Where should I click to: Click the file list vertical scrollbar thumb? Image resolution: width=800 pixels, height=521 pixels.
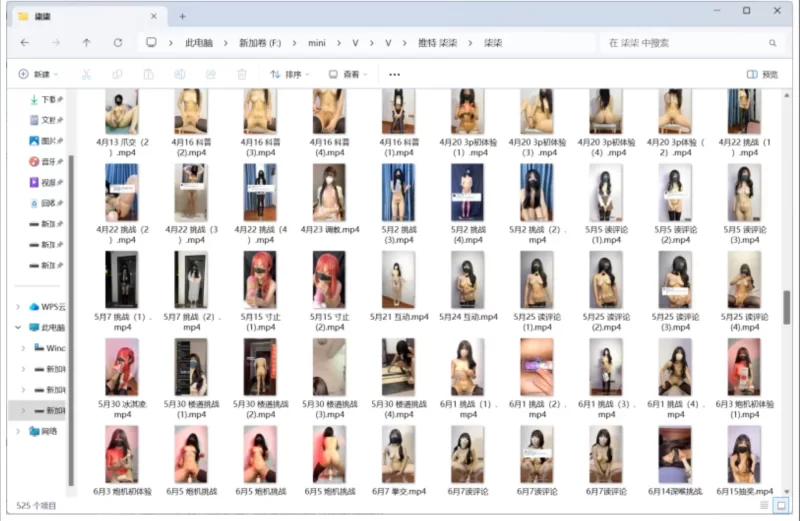coord(787,307)
